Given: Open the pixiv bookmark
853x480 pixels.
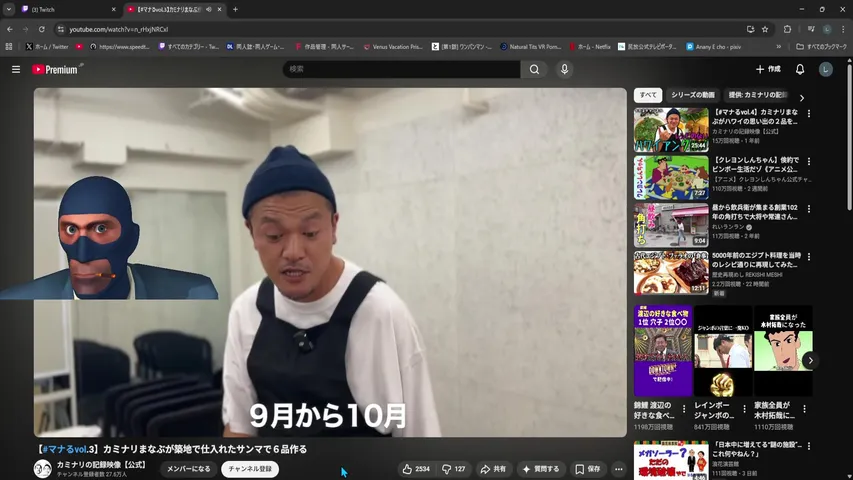Looking at the screenshot, I should pos(713,47).
